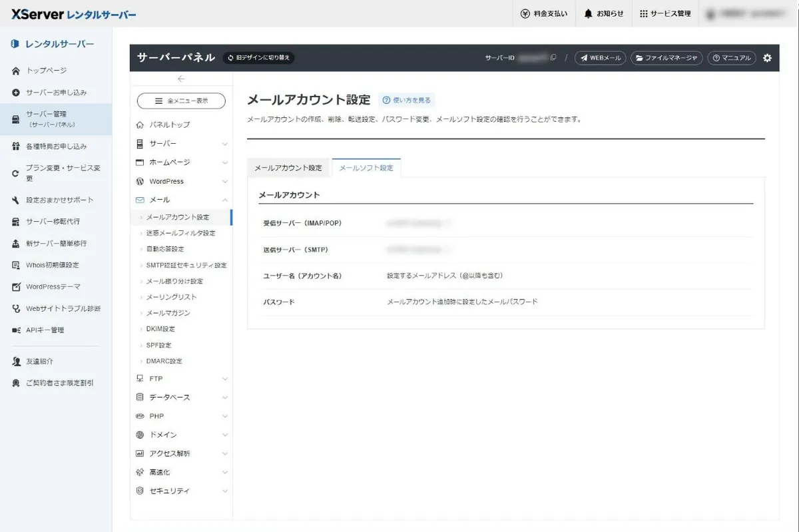The image size is (799, 532).
Task: Collapse the panel menu with back arrow
Action: pyautogui.click(x=181, y=79)
